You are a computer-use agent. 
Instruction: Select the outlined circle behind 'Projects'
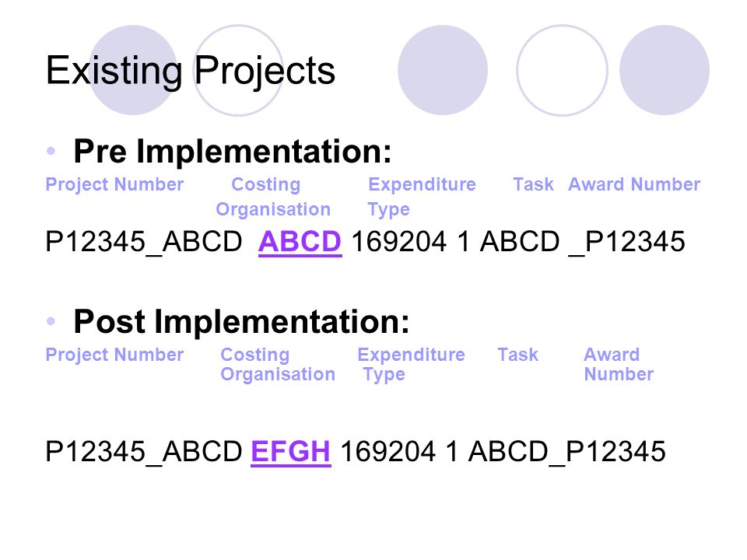point(239,70)
